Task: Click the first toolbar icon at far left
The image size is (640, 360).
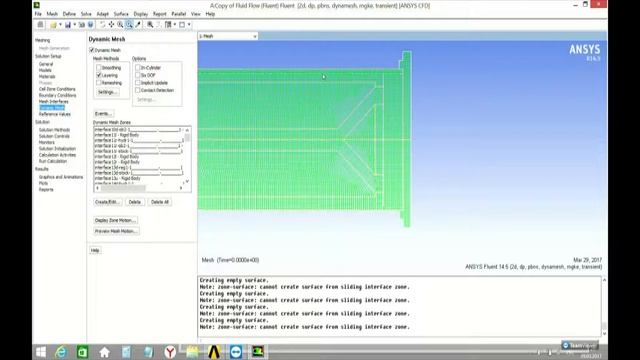Action: tap(40, 25)
